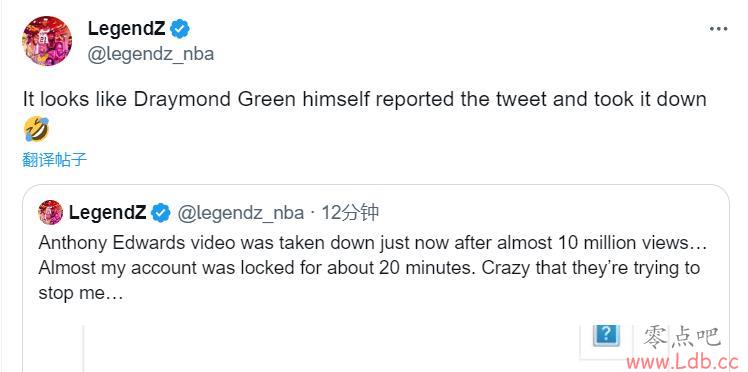Open the quoted Anthony Edwards tweet text

click(x=372, y=268)
